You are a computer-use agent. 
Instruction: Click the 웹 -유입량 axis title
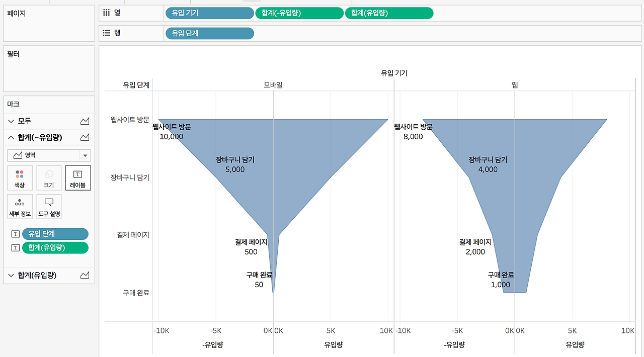click(x=454, y=344)
